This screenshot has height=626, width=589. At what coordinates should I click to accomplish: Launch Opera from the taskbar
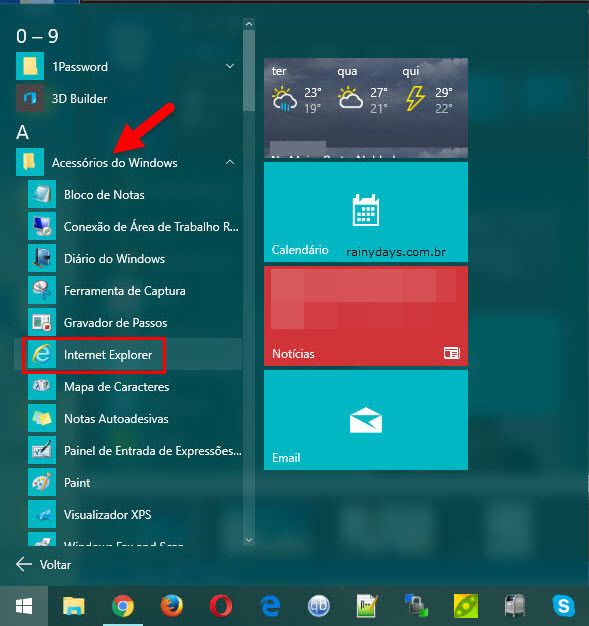click(221, 606)
